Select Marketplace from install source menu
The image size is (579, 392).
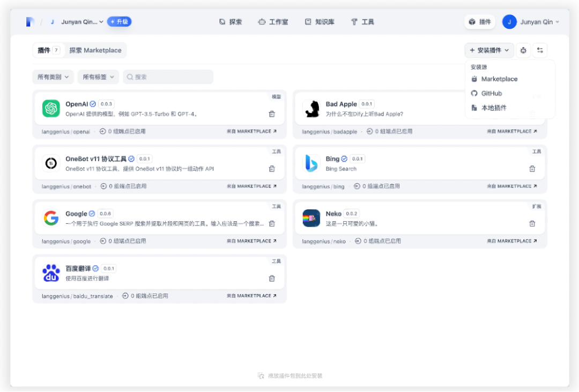pyautogui.click(x=499, y=79)
